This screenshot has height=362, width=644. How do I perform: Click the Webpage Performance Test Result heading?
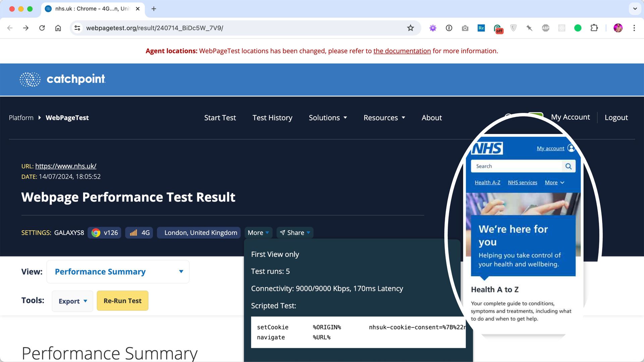click(128, 197)
